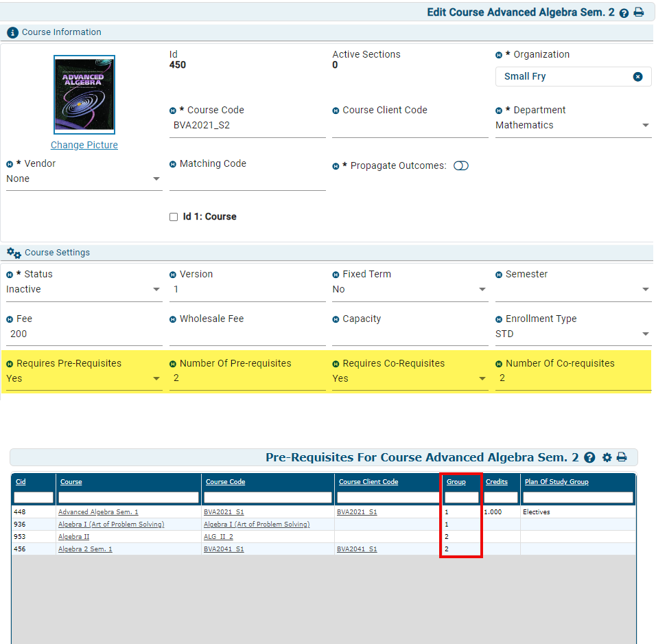Image resolution: width=656 pixels, height=644 pixels.
Task: Click the info icon beside Capacity
Action: [x=336, y=319]
